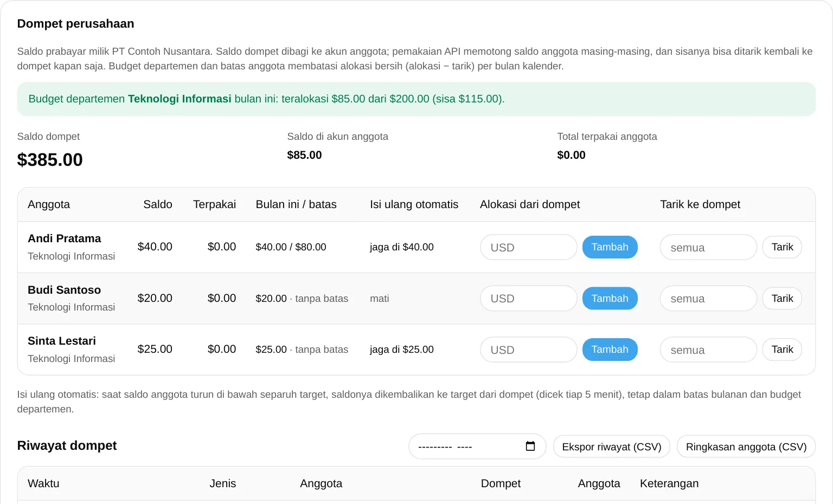
Task: Click '$25.00 · tanpa batas' in Sinta Lestari's row
Action: [302, 350]
